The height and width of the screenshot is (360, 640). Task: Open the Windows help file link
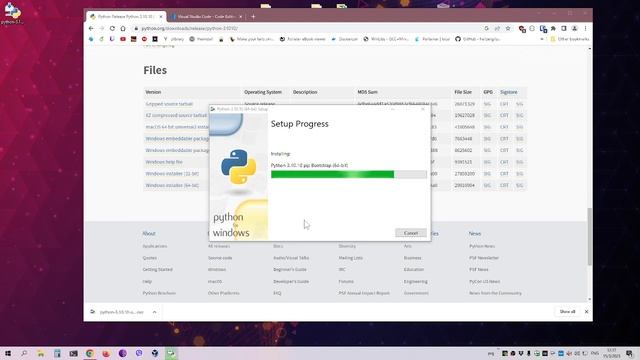point(164,162)
